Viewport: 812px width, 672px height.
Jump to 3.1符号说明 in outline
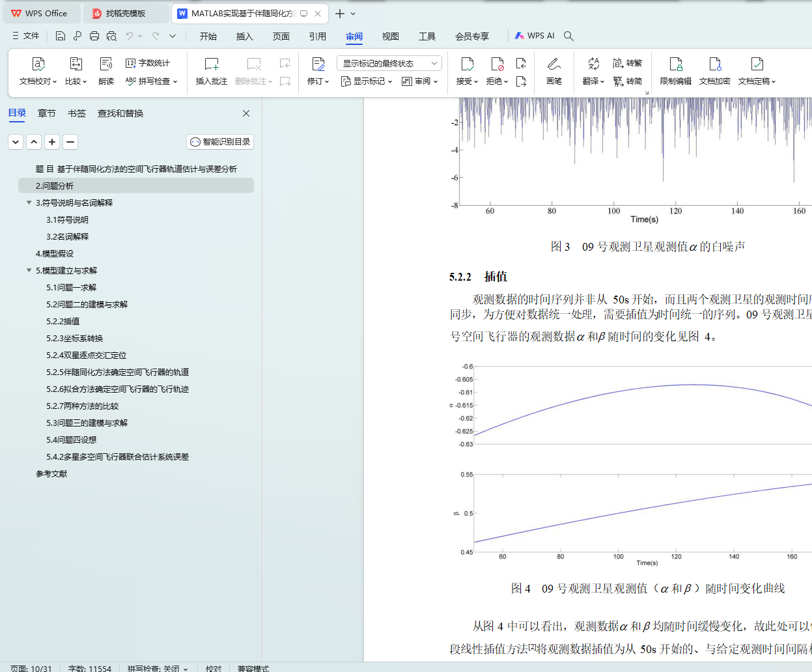[67, 219]
